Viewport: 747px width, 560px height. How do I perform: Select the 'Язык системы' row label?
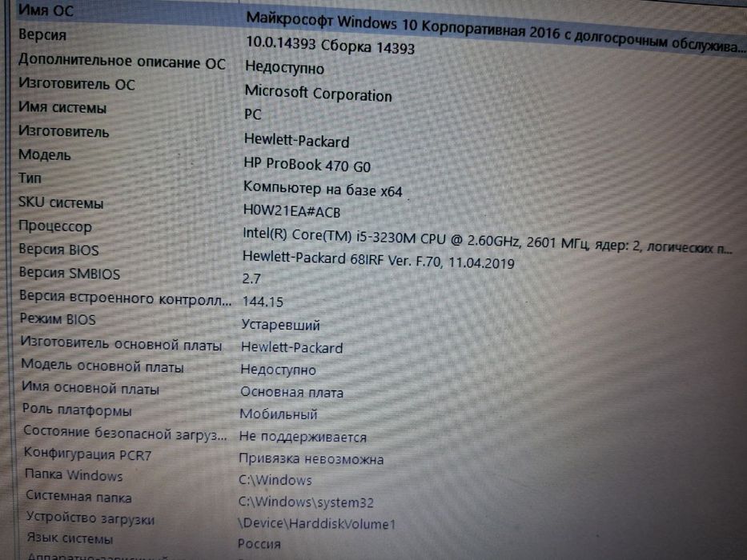coord(70,538)
